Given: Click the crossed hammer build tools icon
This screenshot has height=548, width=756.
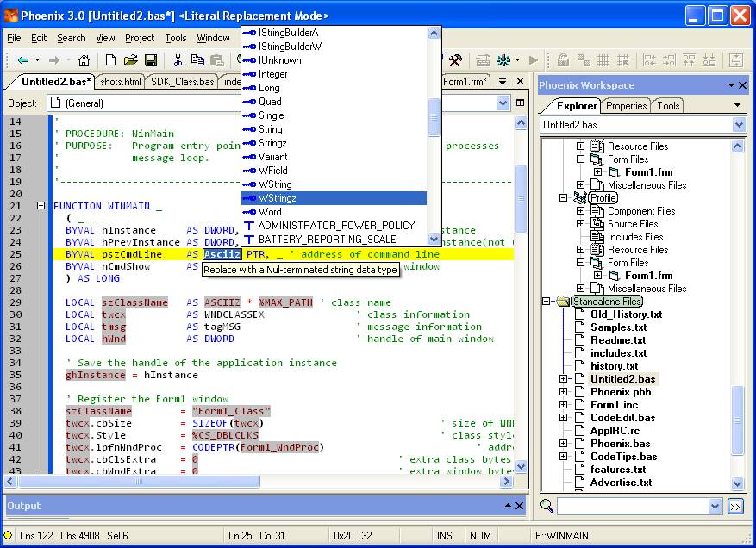Looking at the screenshot, I should tap(455, 60).
